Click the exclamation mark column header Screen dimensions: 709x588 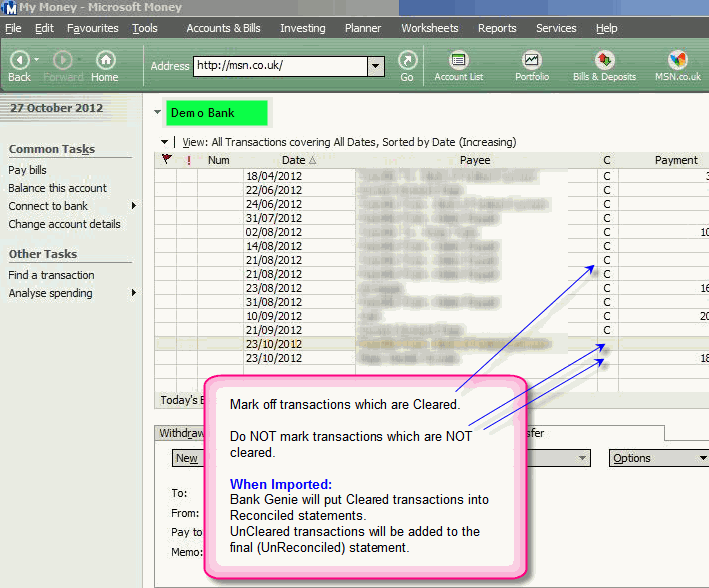(189, 160)
